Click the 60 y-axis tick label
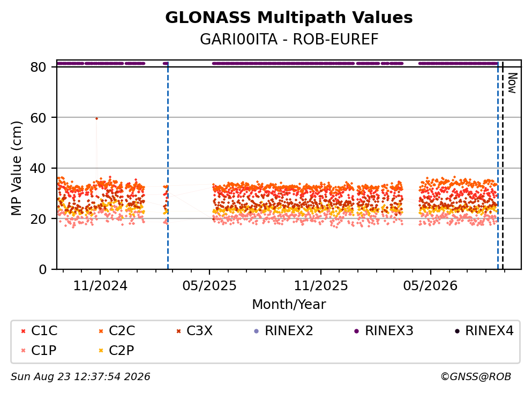The width and height of the screenshot is (532, 393). (38, 118)
